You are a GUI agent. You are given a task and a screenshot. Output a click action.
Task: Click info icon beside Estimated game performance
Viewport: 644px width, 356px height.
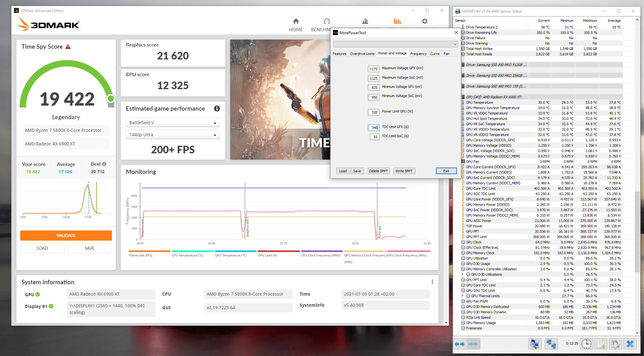[217, 108]
